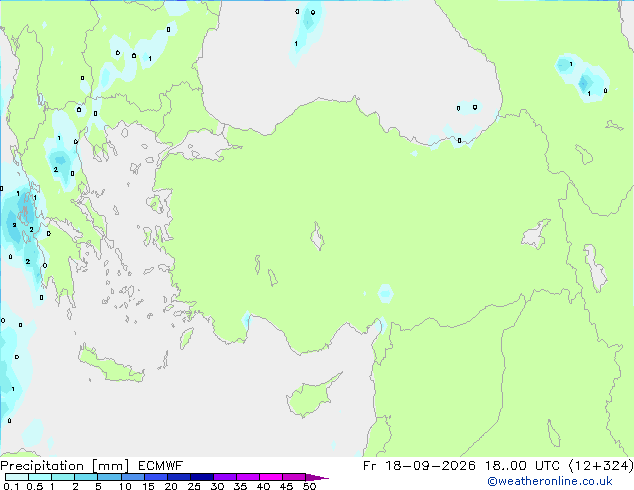Pick the 5 mm legend color swatch
Viewport: 634px width, 490px height.
tap(109, 477)
